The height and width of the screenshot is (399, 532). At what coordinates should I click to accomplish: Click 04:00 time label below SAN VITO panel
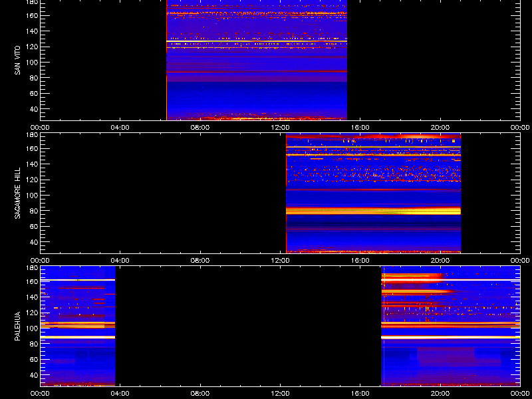pyautogui.click(x=120, y=128)
